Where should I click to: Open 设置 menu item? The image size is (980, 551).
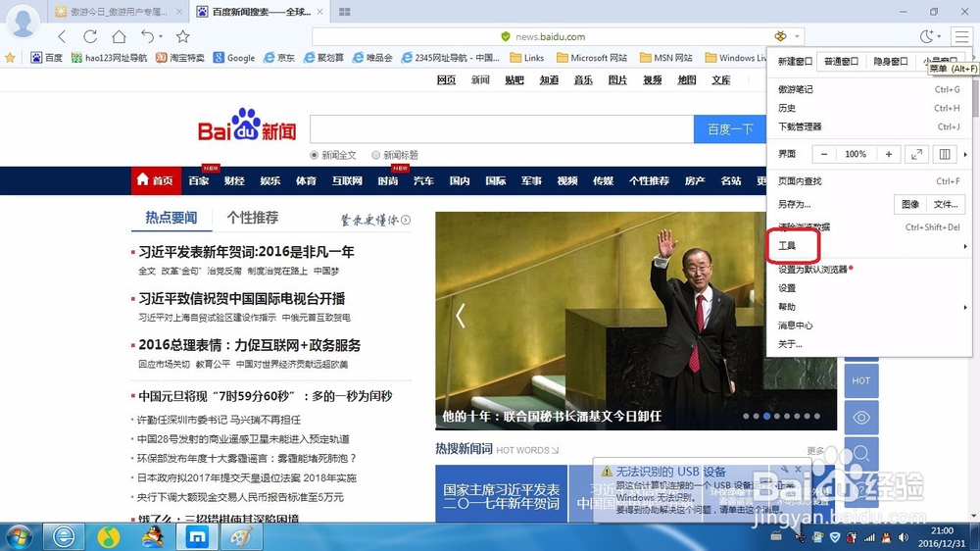point(869,288)
